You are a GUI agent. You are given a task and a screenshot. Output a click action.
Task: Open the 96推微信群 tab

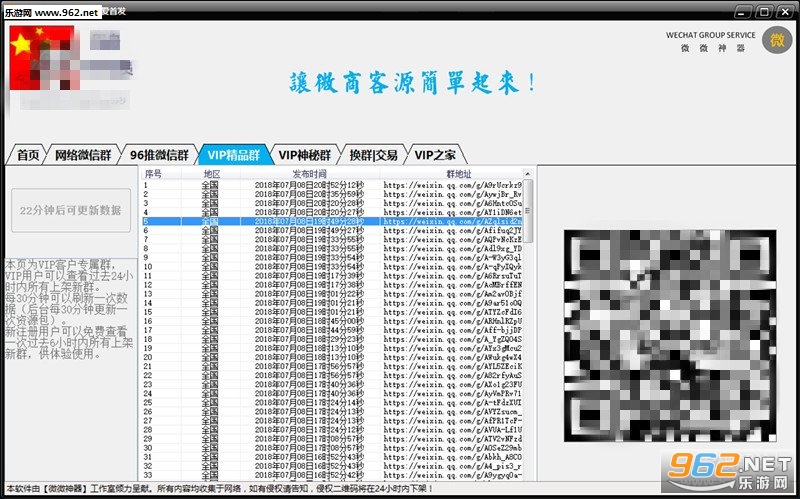coord(159,155)
